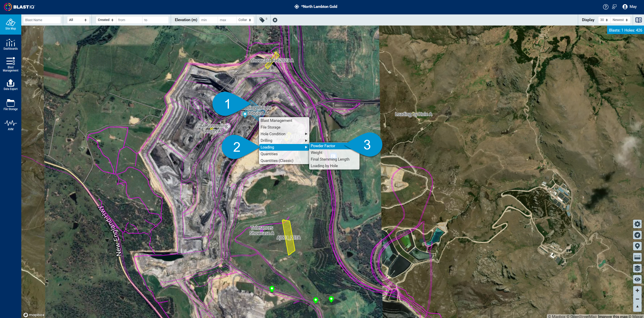This screenshot has width=644, height=318.
Task: Select Blast Management in context menu
Action: pos(284,120)
